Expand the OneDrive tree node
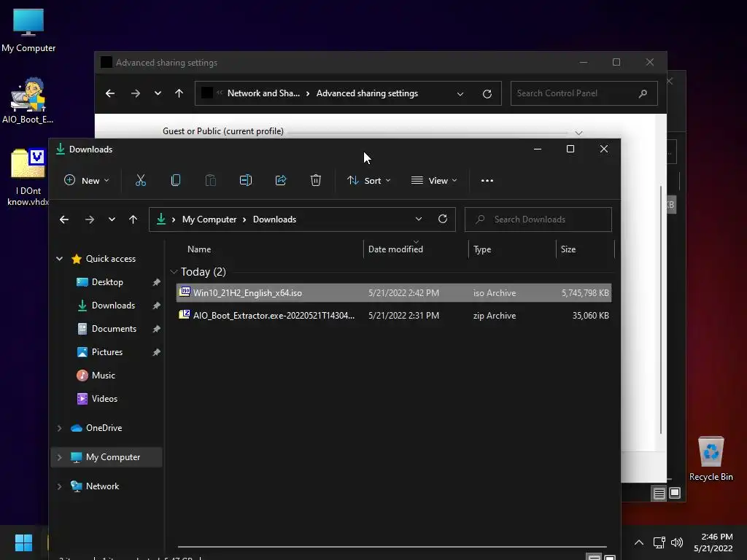This screenshot has height=560, width=747. tap(60, 428)
